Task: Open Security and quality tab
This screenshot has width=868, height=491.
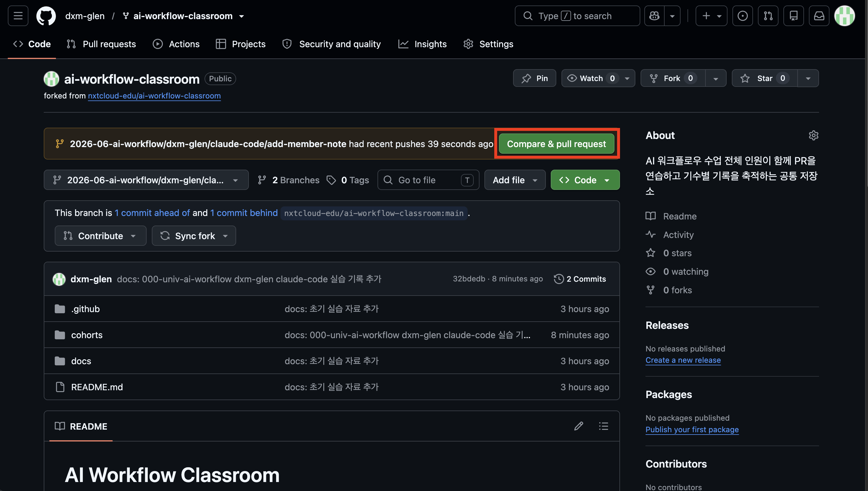Action: (332, 44)
